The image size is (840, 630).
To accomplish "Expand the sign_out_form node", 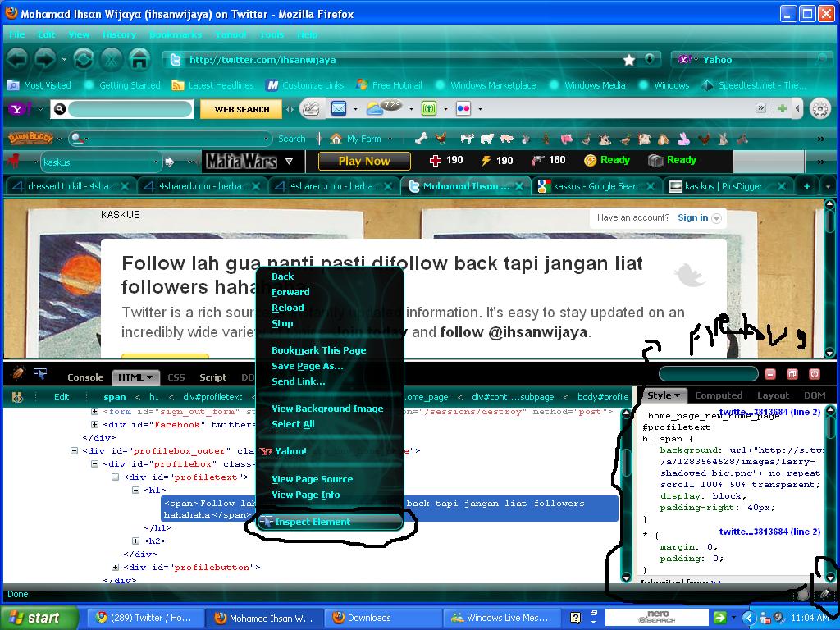I will coord(94,412).
